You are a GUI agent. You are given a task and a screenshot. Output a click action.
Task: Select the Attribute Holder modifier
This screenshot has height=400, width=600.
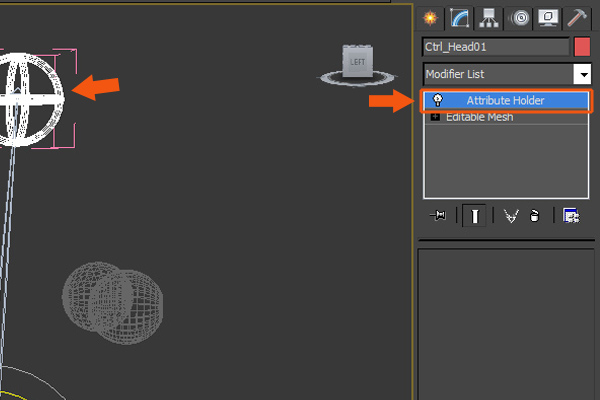[505, 101]
